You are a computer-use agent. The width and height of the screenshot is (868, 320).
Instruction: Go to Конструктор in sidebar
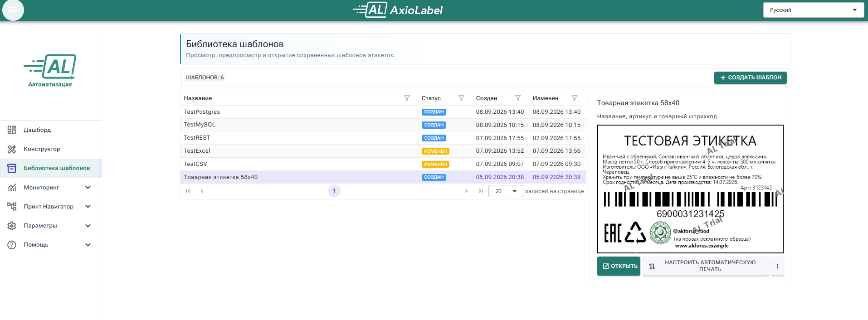[x=51, y=149]
